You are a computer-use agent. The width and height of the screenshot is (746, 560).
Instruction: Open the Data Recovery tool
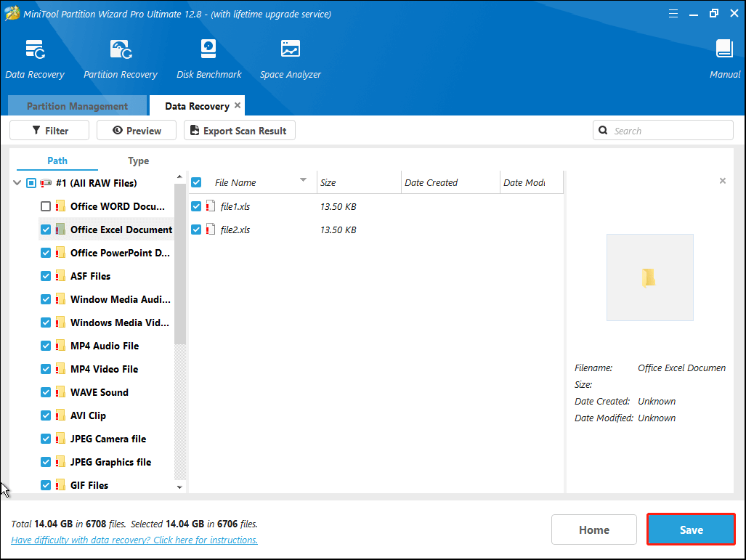[x=35, y=57]
